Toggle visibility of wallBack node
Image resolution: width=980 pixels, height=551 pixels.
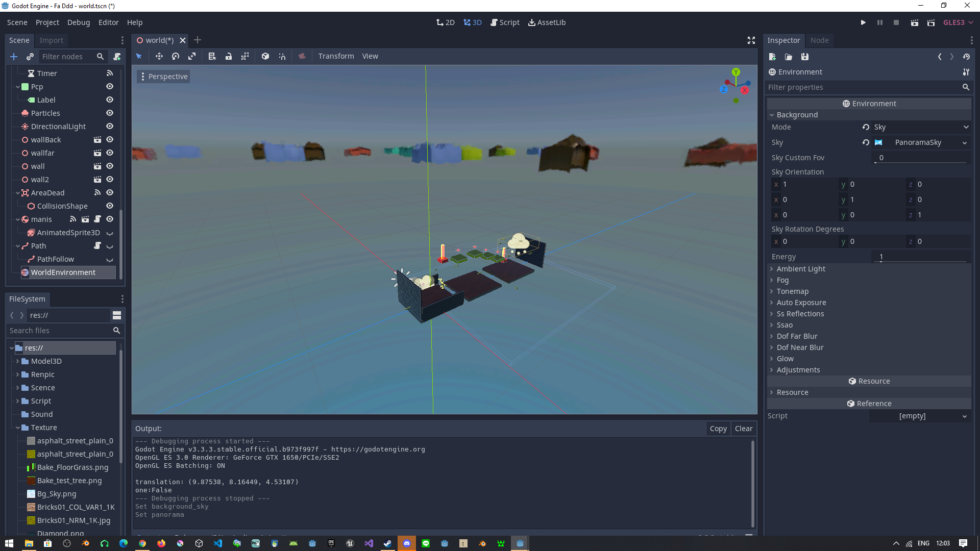pyautogui.click(x=109, y=140)
